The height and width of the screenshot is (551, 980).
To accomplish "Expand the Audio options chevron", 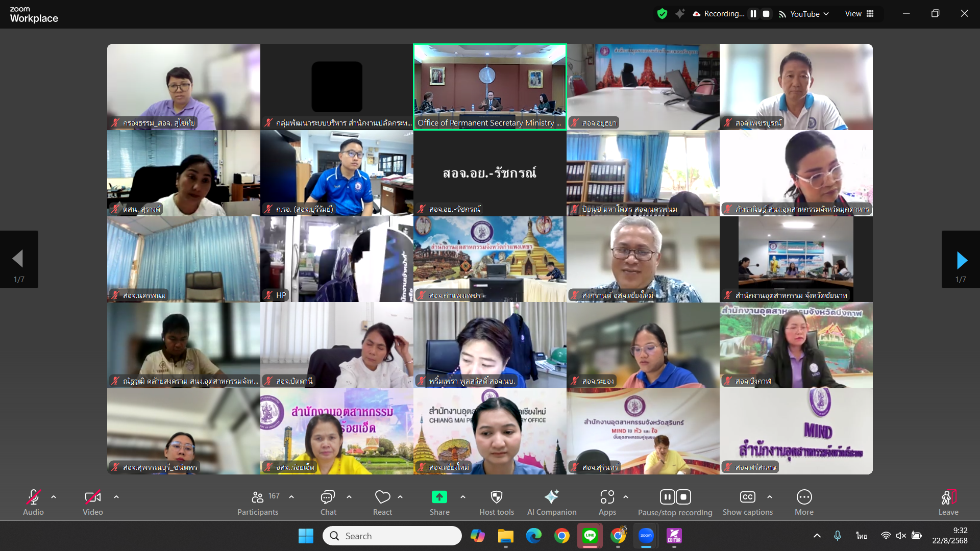I will (x=54, y=496).
